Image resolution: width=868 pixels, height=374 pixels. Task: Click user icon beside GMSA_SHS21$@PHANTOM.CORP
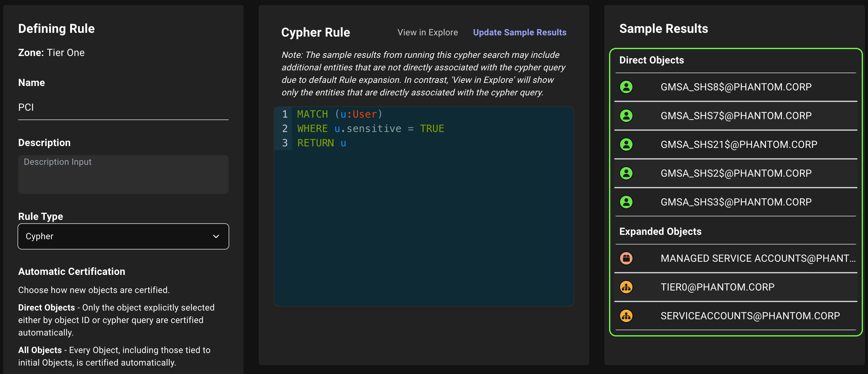tap(626, 144)
